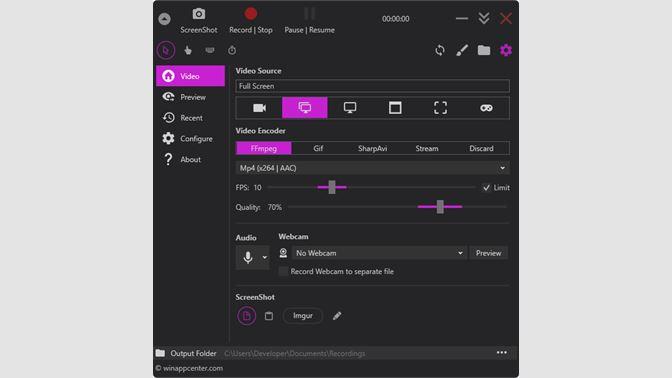Select the Window video source icon
The width and height of the screenshot is (672, 378).
(395, 108)
